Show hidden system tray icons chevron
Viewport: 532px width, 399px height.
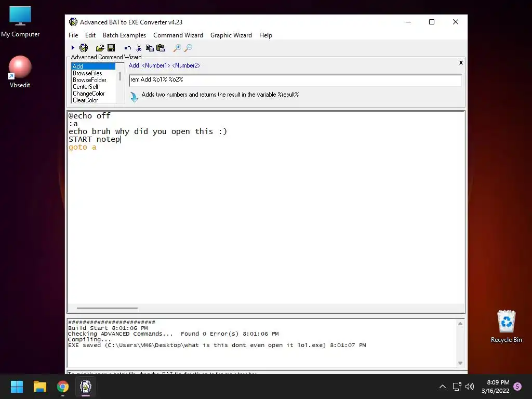pyautogui.click(x=443, y=387)
